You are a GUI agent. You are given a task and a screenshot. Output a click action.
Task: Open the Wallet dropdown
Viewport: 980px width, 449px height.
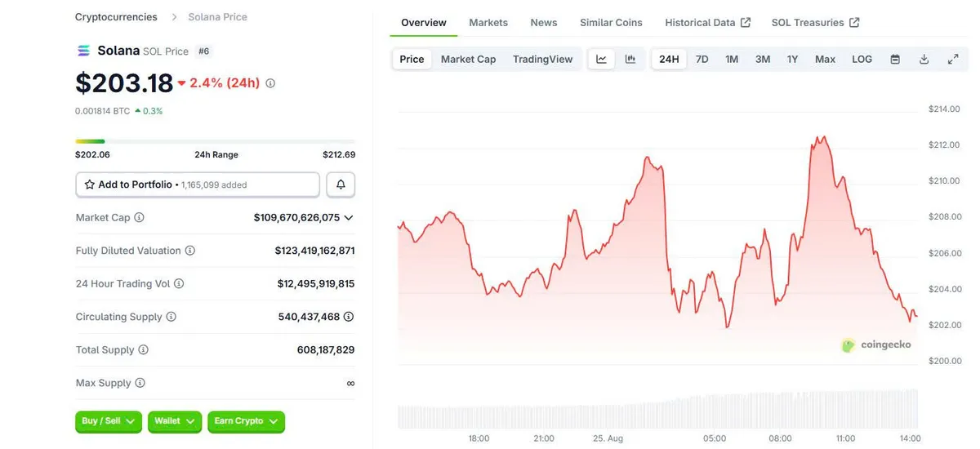[x=175, y=421]
